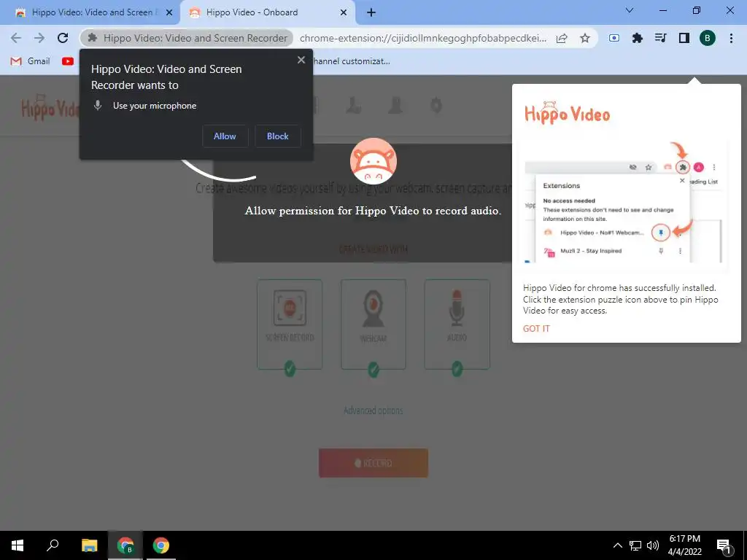Open volume control tray icon
The height and width of the screenshot is (560, 747).
pos(653,545)
